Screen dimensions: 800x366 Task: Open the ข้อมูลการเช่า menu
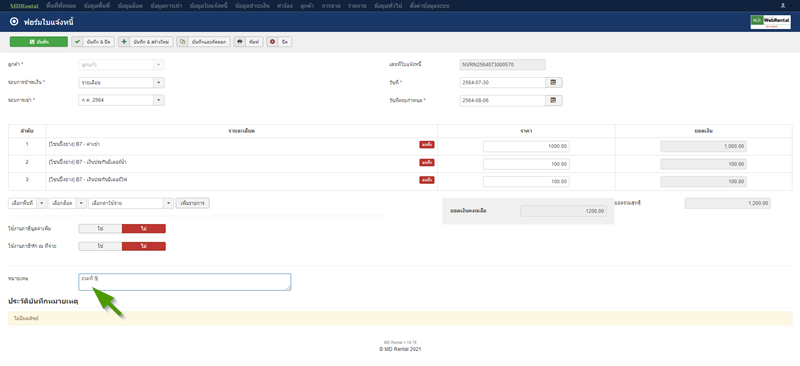166,6
